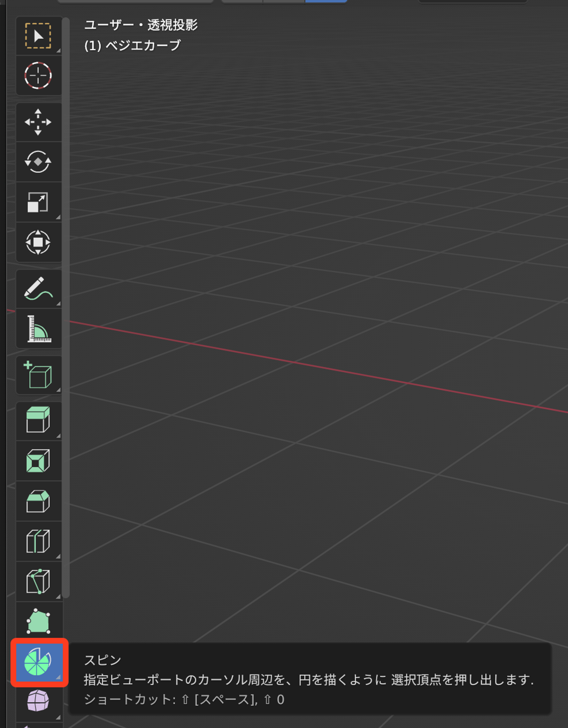Screen dimensions: 568x728
Task: Select the Loop Cut tool
Action: coord(39,541)
